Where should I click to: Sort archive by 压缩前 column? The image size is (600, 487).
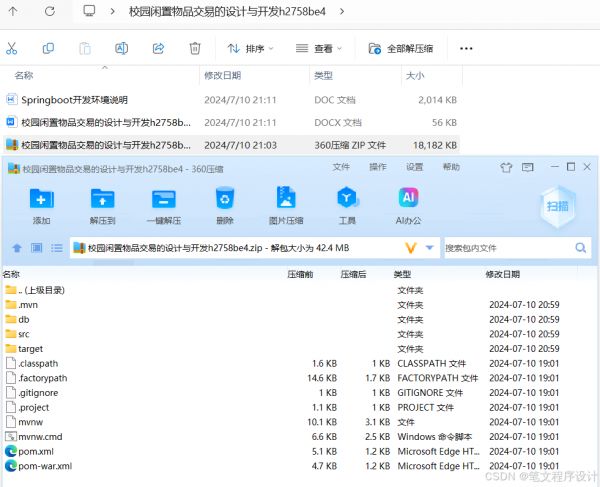pyautogui.click(x=300, y=274)
